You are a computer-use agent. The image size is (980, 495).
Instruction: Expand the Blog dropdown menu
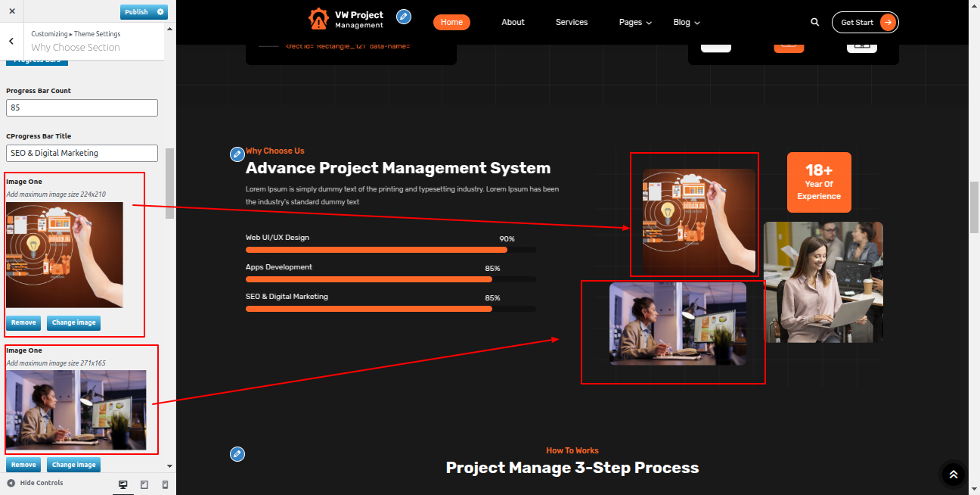pos(687,23)
